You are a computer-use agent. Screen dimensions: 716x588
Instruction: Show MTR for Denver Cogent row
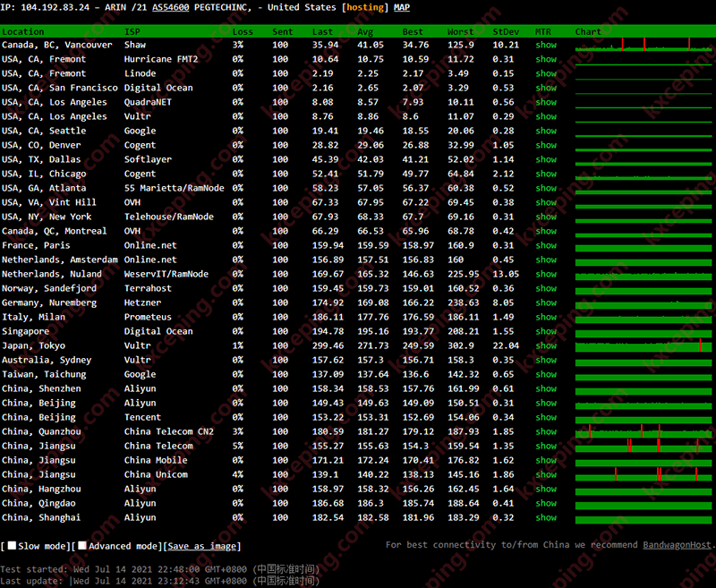click(x=546, y=145)
